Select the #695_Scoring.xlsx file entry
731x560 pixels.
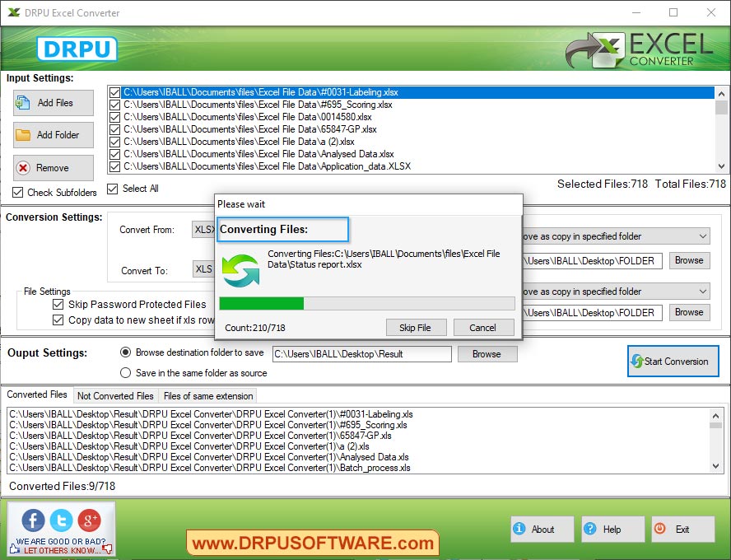[x=247, y=105]
